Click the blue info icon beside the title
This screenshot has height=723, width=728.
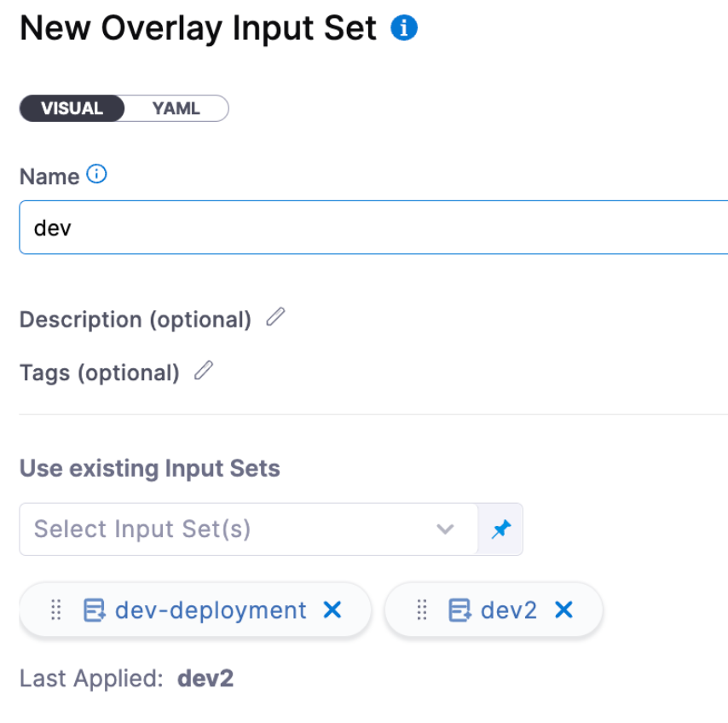[404, 29]
